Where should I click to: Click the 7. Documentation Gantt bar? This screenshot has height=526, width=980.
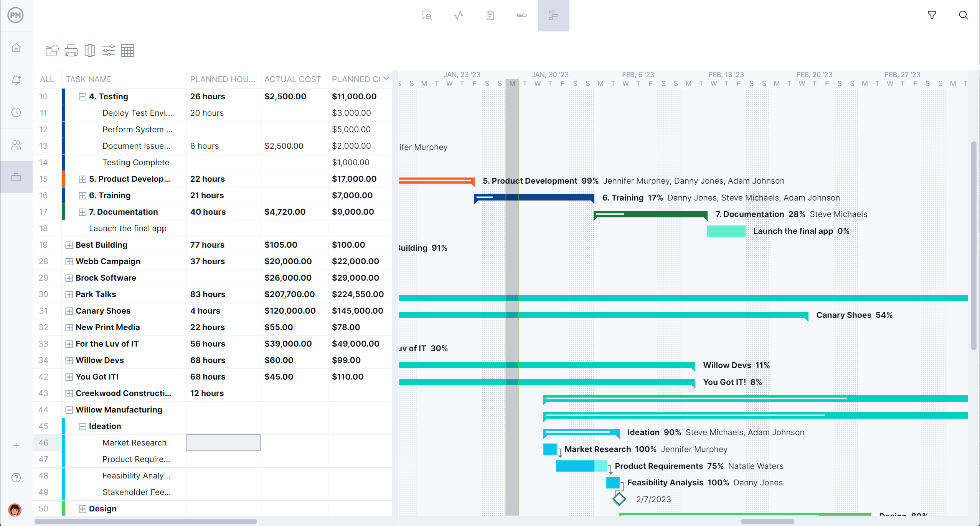coord(650,214)
